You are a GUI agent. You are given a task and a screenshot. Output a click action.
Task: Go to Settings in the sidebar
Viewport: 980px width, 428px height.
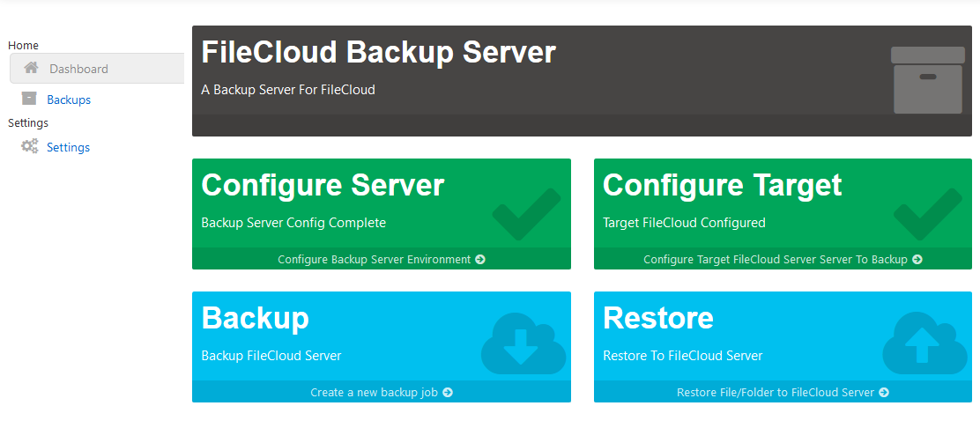[68, 147]
